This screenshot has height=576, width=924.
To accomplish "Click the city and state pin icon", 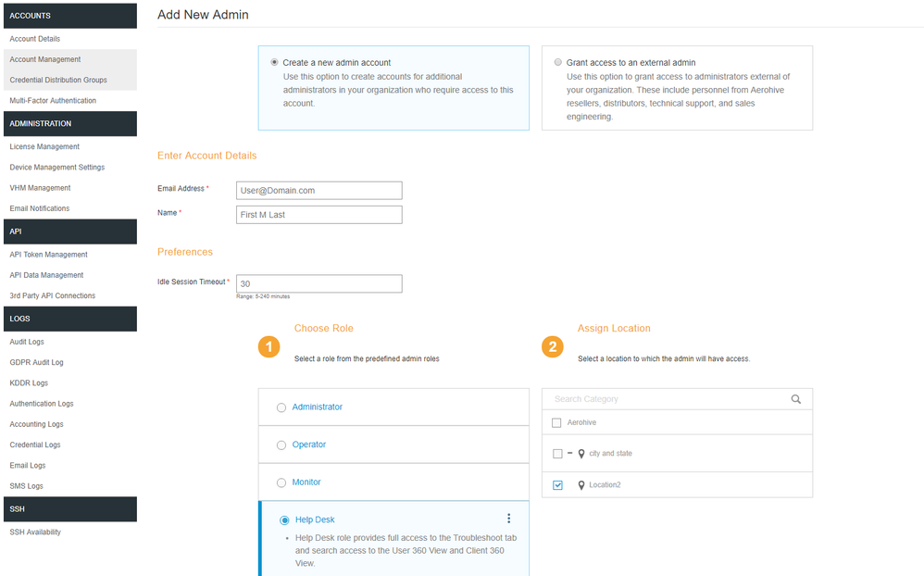I will pos(581,454).
